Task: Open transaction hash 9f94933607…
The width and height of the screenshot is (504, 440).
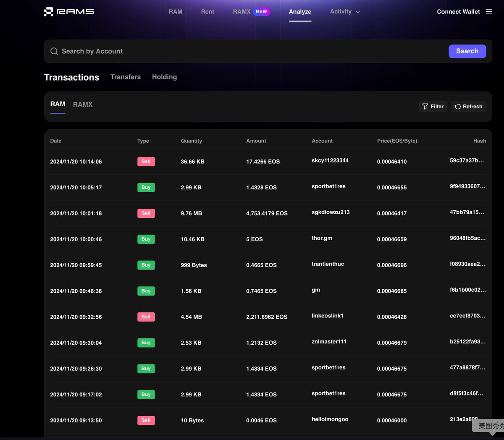Action: point(467,186)
